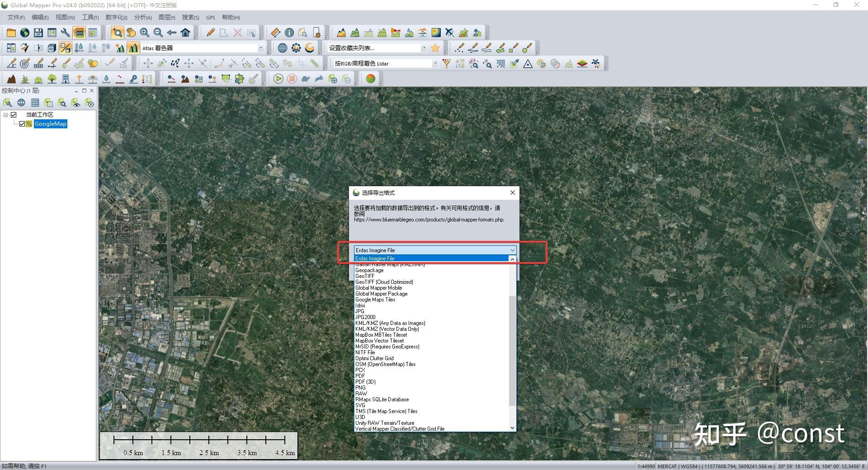This screenshot has height=470, width=868.
Task: Open the 分析 menu
Action: point(143,18)
